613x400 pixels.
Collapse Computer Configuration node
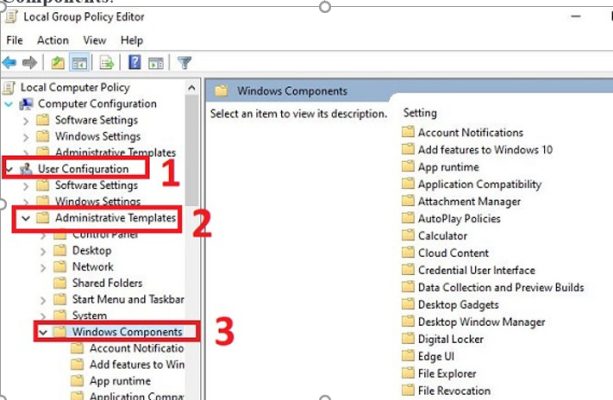point(9,104)
